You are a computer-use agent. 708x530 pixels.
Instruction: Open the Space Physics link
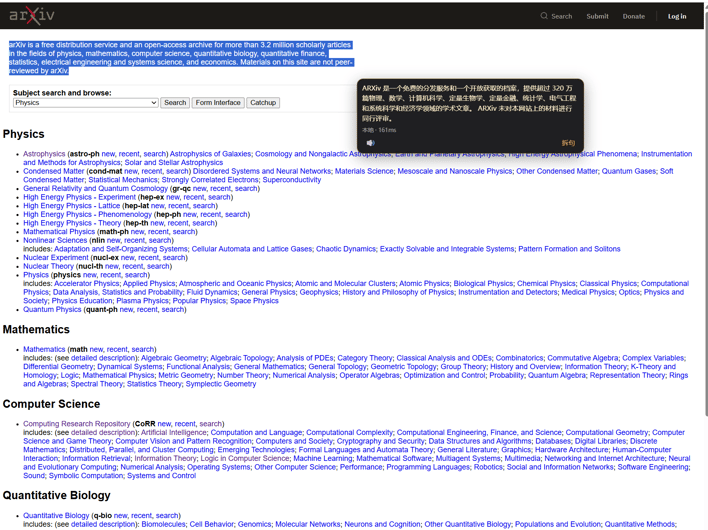point(254,301)
